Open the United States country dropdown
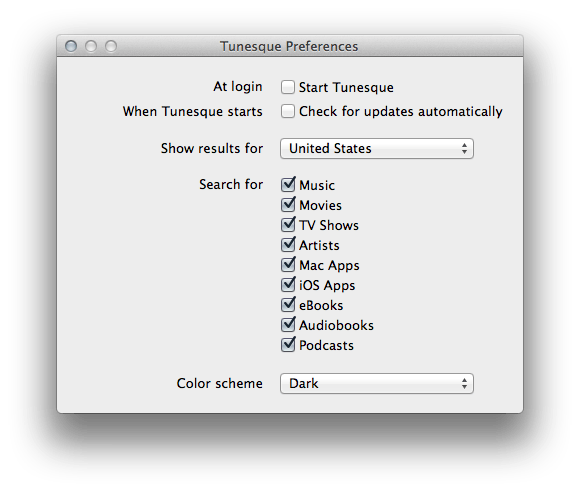Screen dimensions: 580x492 pos(377,149)
